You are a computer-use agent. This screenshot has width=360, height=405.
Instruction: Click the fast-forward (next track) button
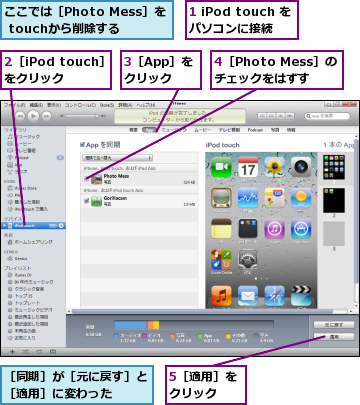(46, 116)
